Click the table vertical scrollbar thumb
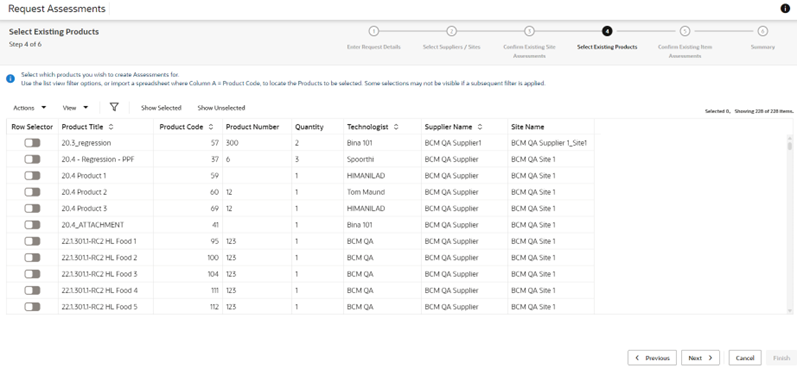Screen dimensions: 797x370 [x=789, y=146]
